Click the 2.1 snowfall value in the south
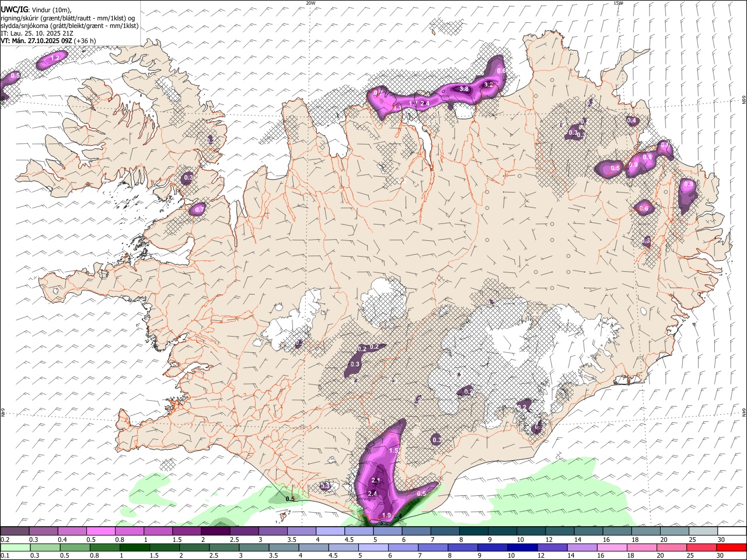Image resolution: width=747 pixels, height=560 pixels. [376, 481]
